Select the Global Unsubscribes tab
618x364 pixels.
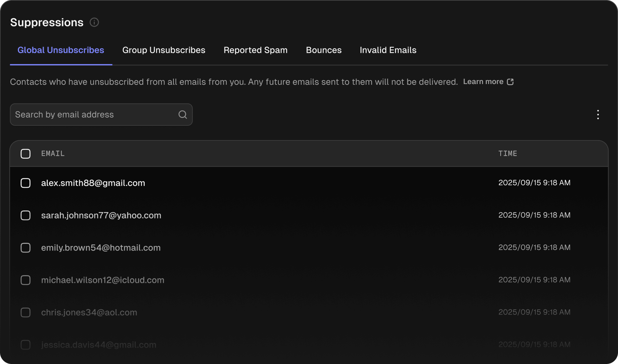tap(61, 50)
